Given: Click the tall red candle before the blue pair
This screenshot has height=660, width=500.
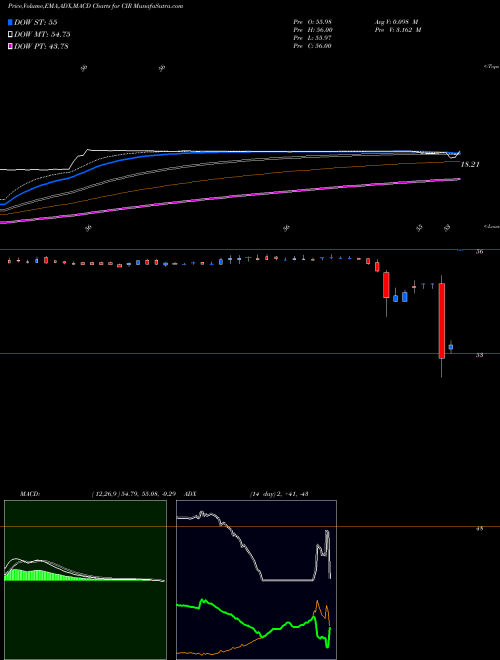Looking at the screenshot, I should 386,285.
